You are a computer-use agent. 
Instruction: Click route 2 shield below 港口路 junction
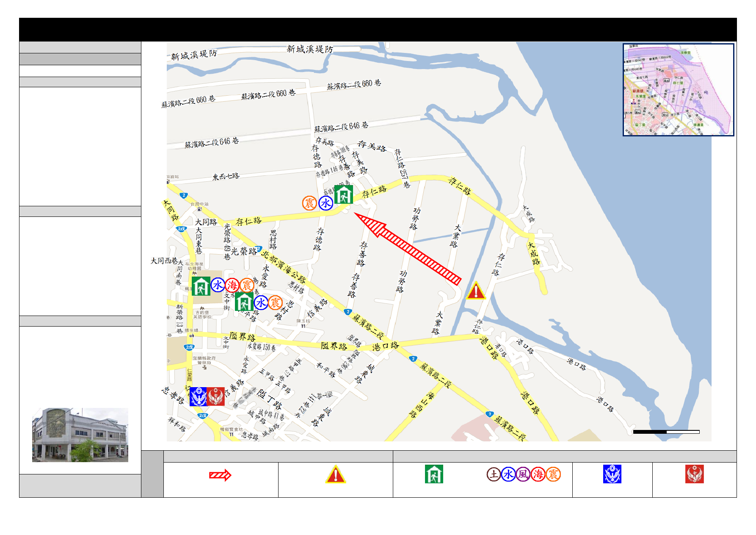point(414,359)
